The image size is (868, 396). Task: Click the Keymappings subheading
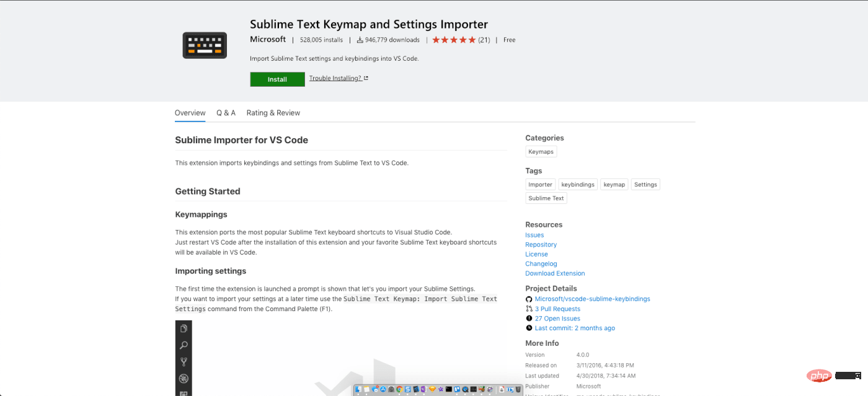point(201,214)
